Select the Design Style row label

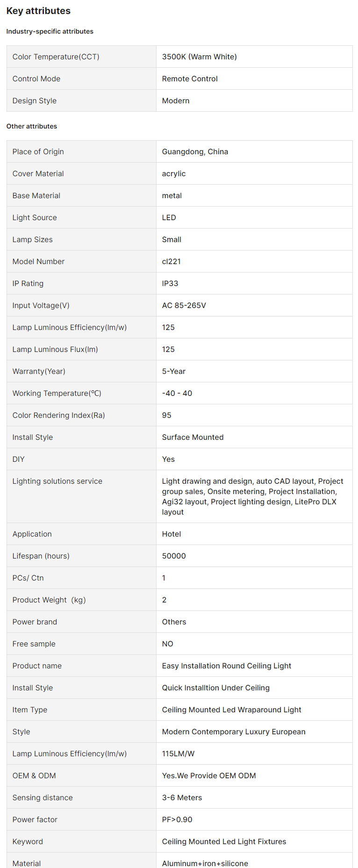pyautogui.click(x=34, y=100)
